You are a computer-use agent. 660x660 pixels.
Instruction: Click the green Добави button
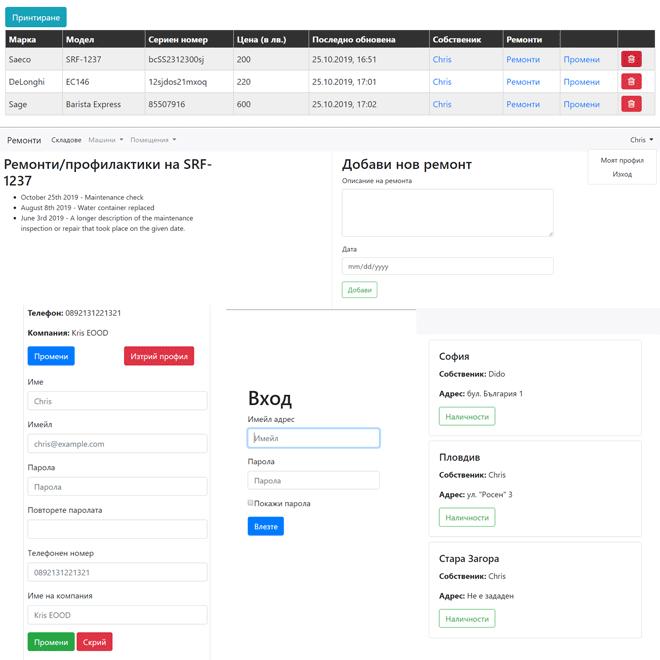tap(359, 290)
